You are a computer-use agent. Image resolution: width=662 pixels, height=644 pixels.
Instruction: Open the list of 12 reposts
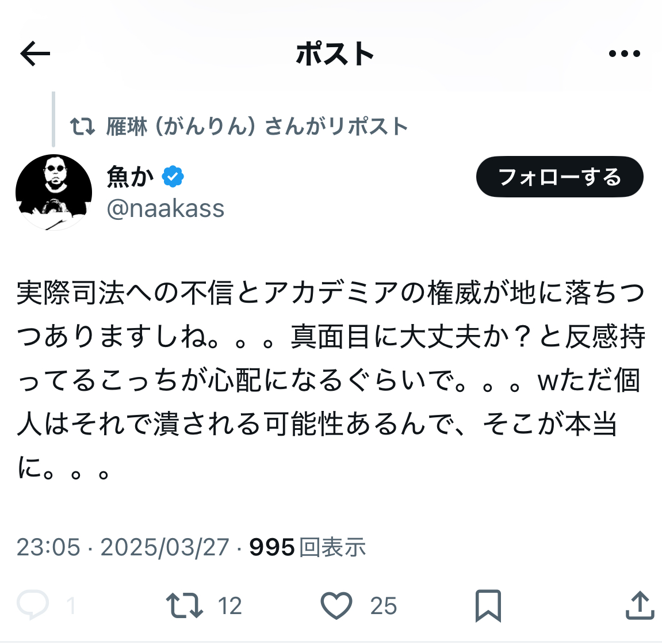click(x=230, y=606)
